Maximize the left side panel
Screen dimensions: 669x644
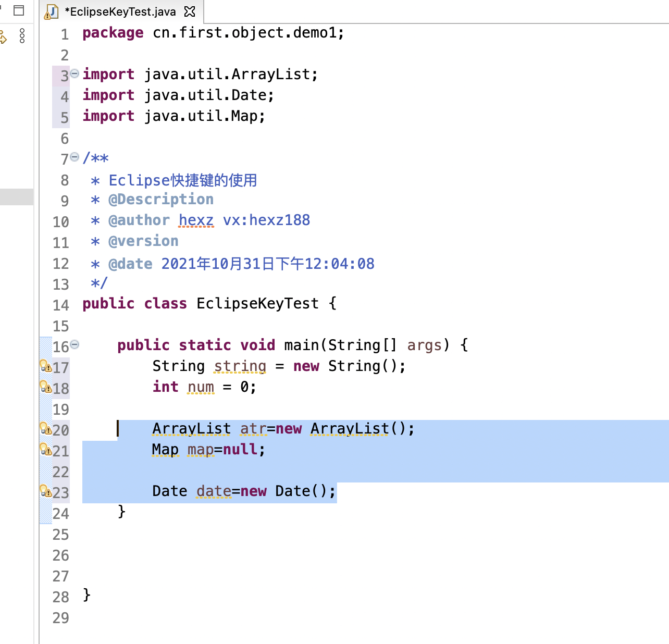(x=19, y=10)
